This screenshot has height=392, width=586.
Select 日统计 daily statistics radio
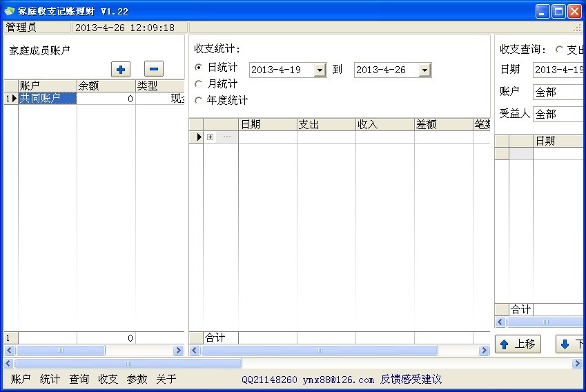pos(199,68)
